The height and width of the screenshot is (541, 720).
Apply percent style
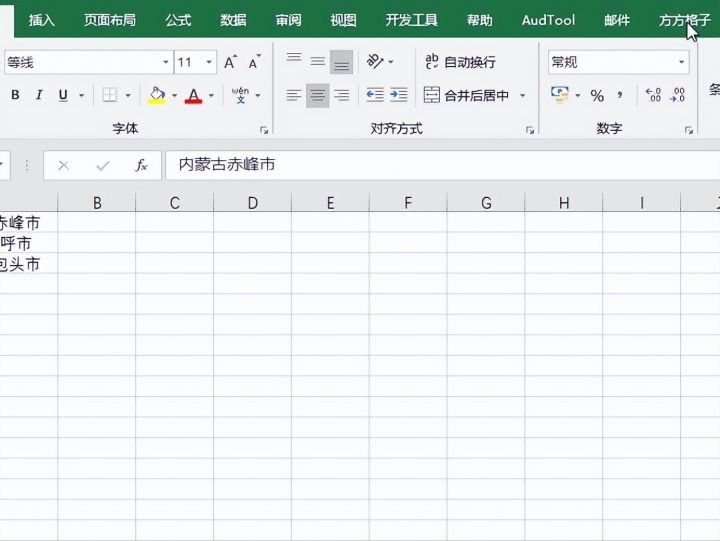[597, 96]
